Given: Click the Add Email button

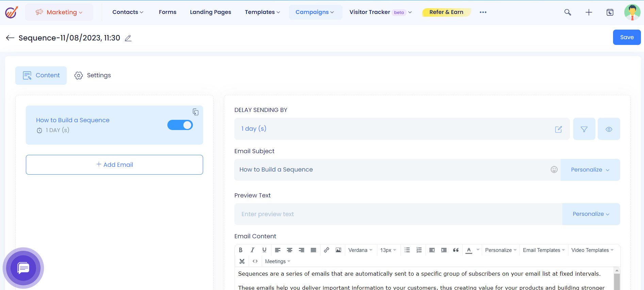Looking at the screenshot, I should [x=114, y=165].
